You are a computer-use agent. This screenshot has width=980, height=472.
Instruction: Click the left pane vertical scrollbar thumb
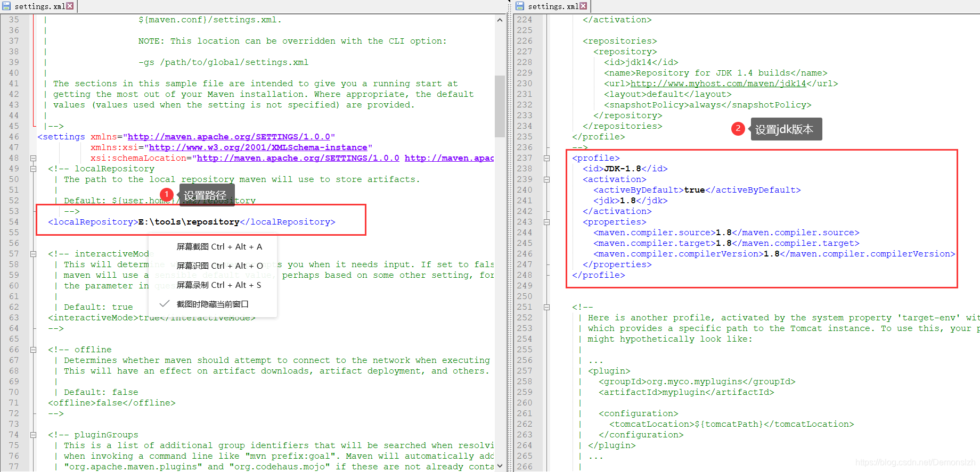[500, 106]
